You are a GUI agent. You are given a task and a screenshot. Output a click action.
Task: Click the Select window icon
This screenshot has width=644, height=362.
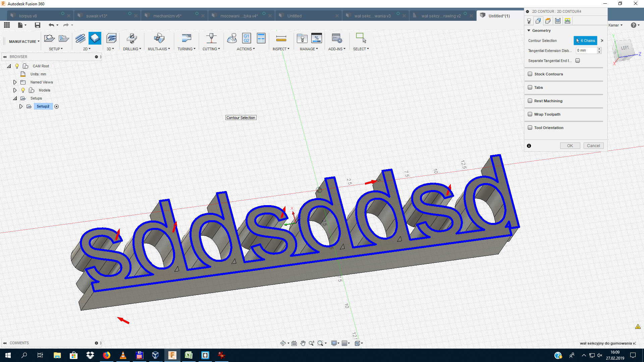tap(361, 38)
